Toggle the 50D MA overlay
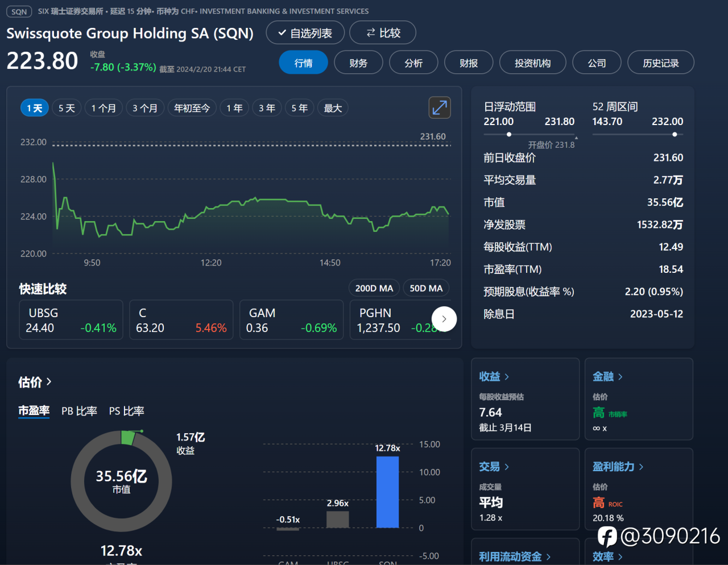Image resolution: width=728 pixels, height=565 pixels. pyautogui.click(x=427, y=288)
